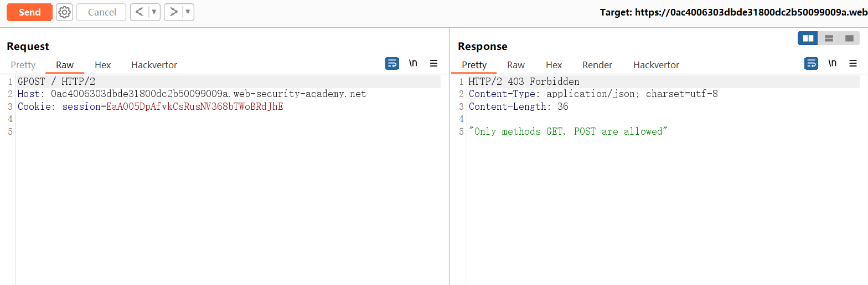The image size is (868, 285).
Task: Open Request panel hamburger options menu
Action: point(434,63)
